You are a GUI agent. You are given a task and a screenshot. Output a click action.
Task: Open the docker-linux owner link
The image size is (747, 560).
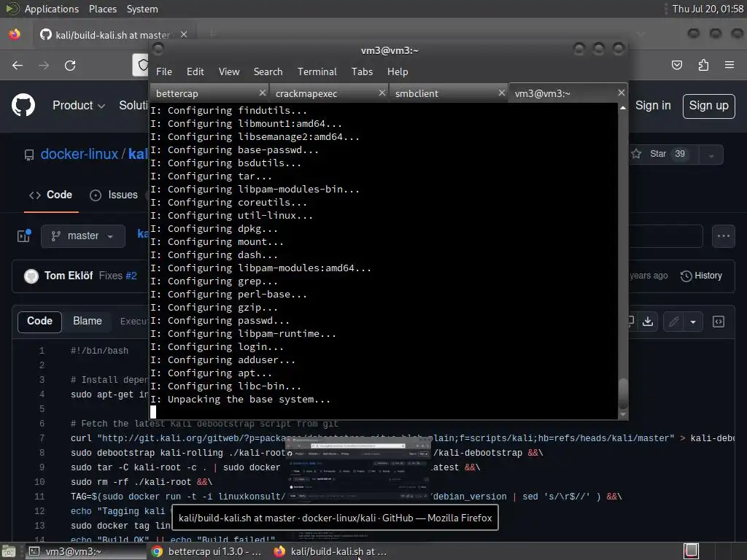[79, 154]
